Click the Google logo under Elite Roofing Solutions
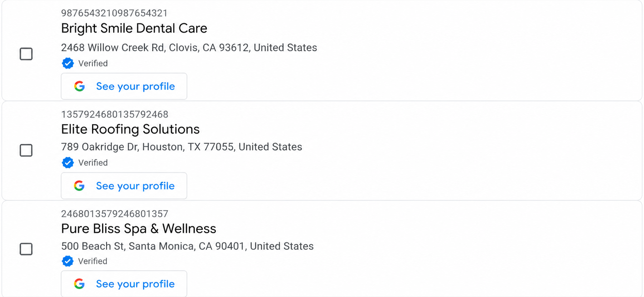Image resolution: width=644 pixels, height=297 pixels. click(x=80, y=186)
